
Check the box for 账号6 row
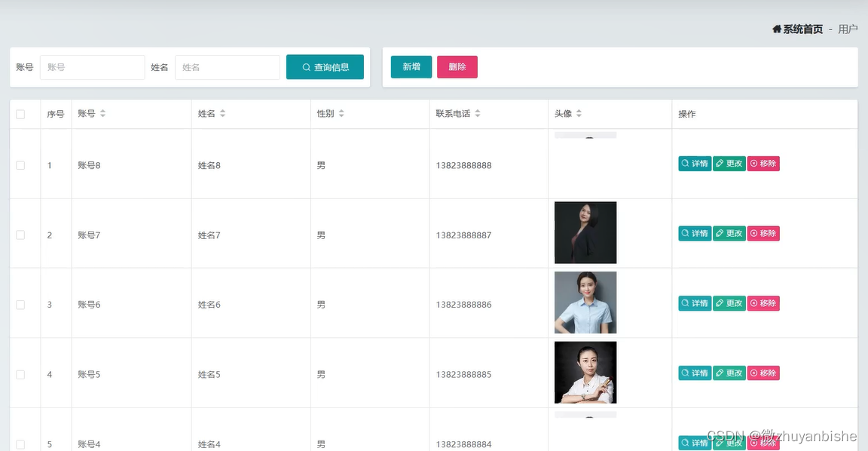(x=20, y=305)
